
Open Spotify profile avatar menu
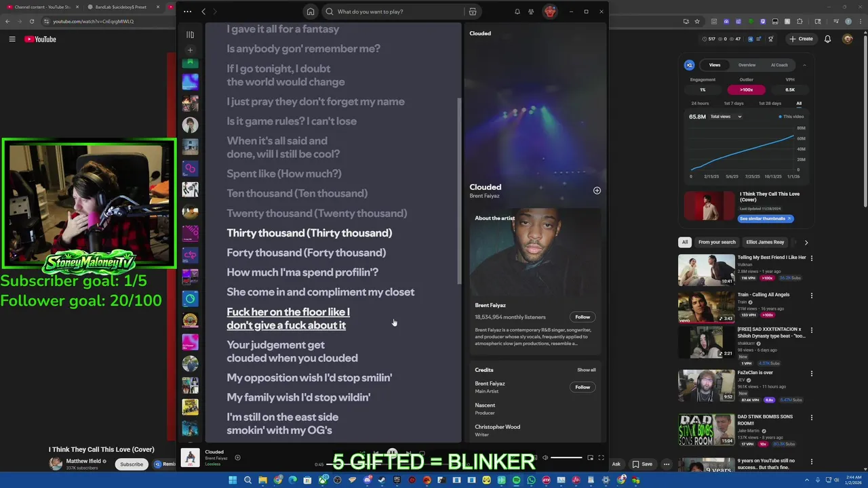(550, 12)
